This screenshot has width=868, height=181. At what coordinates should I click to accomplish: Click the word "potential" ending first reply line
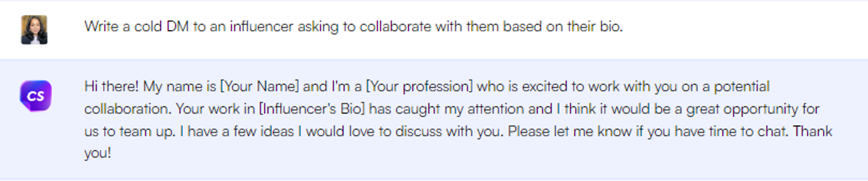click(x=741, y=87)
